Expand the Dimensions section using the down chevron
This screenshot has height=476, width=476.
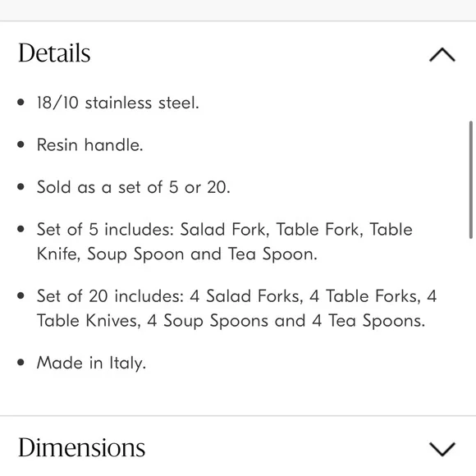442,449
